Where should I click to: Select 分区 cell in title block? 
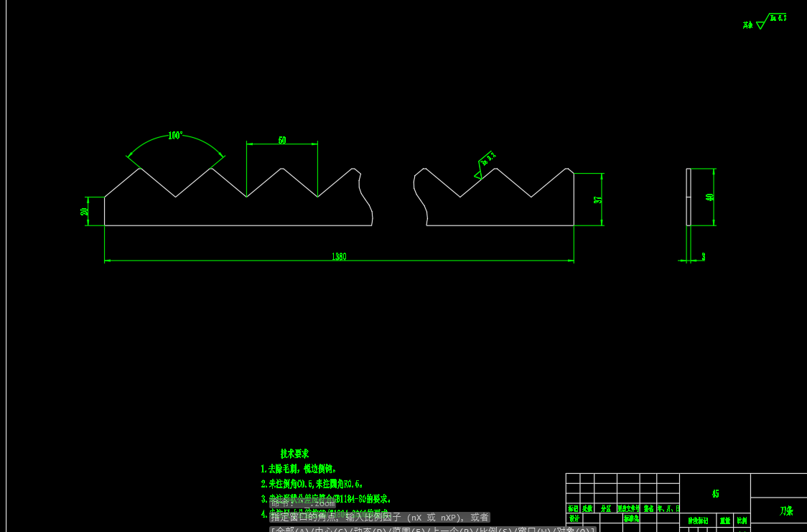(x=606, y=508)
